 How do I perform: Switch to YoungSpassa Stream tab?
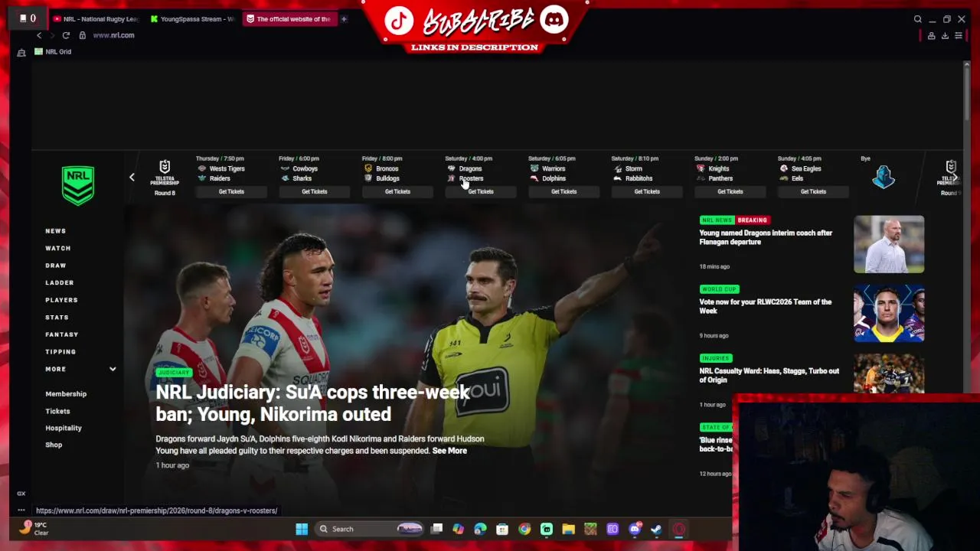click(x=193, y=19)
